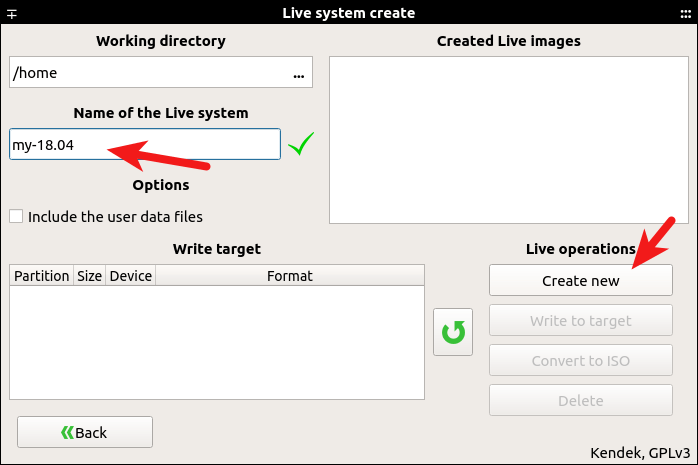
Task: Click the Delete button
Action: click(580, 401)
